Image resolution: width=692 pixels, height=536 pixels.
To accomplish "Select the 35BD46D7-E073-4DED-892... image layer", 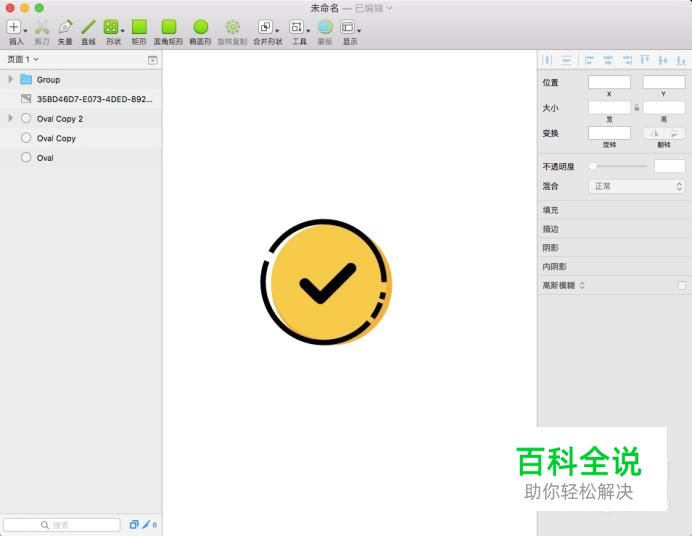I will (x=81, y=99).
